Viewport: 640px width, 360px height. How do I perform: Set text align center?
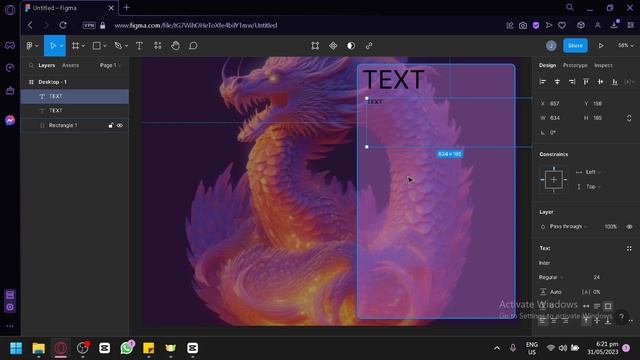click(554, 321)
